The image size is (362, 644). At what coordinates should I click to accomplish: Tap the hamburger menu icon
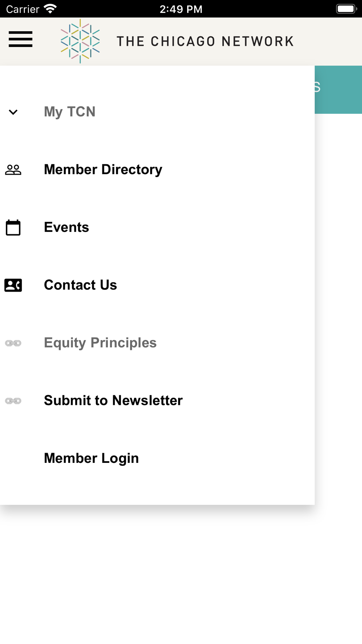[x=21, y=39]
